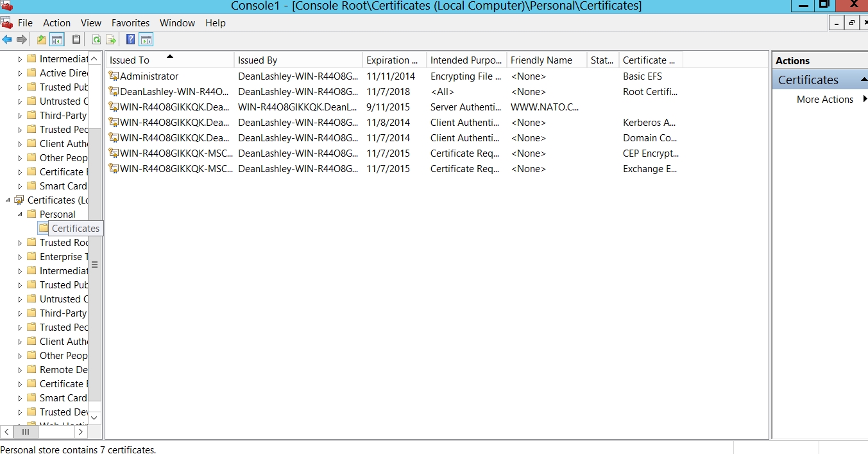Image resolution: width=868 pixels, height=454 pixels.
Task: Open the Action menu
Action: (x=56, y=22)
